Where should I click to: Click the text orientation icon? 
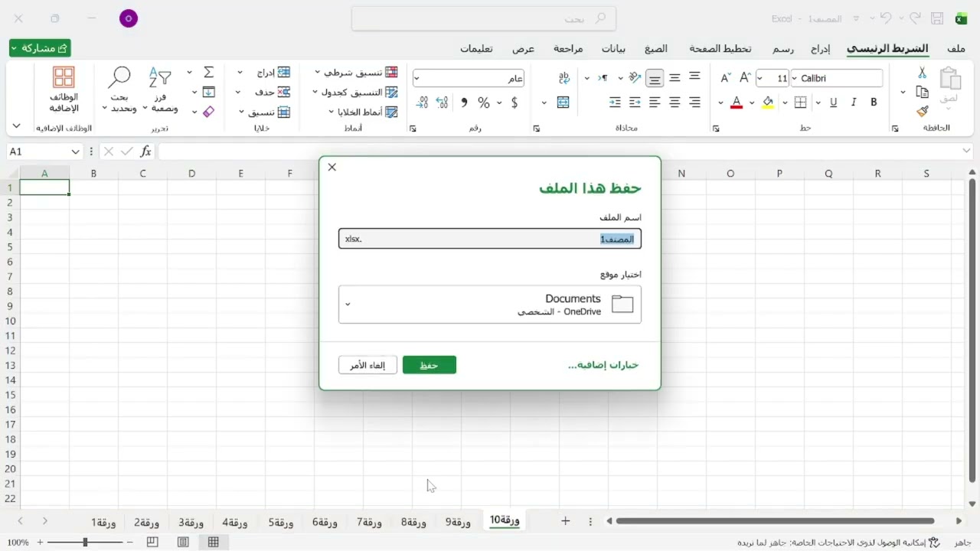[x=635, y=77]
